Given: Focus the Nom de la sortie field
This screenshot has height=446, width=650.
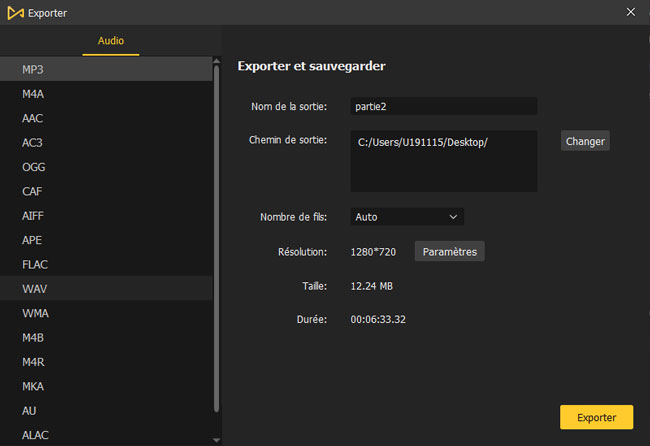Looking at the screenshot, I should click(x=444, y=106).
